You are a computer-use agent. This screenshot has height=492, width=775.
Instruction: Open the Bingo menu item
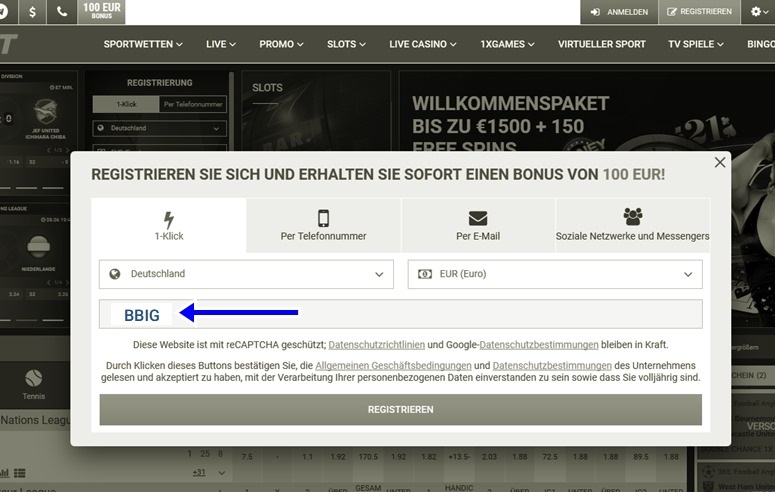pos(761,45)
